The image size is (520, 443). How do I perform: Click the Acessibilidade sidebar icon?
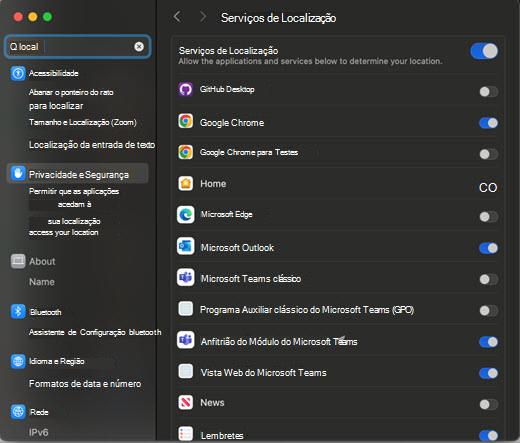[x=18, y=73]
